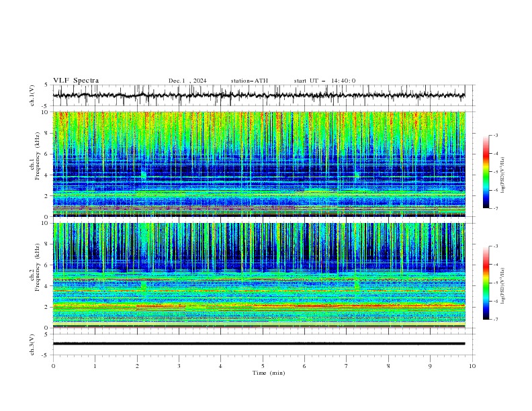
Task: Click the ch.3 flat waveform trace
Action: 259,344
